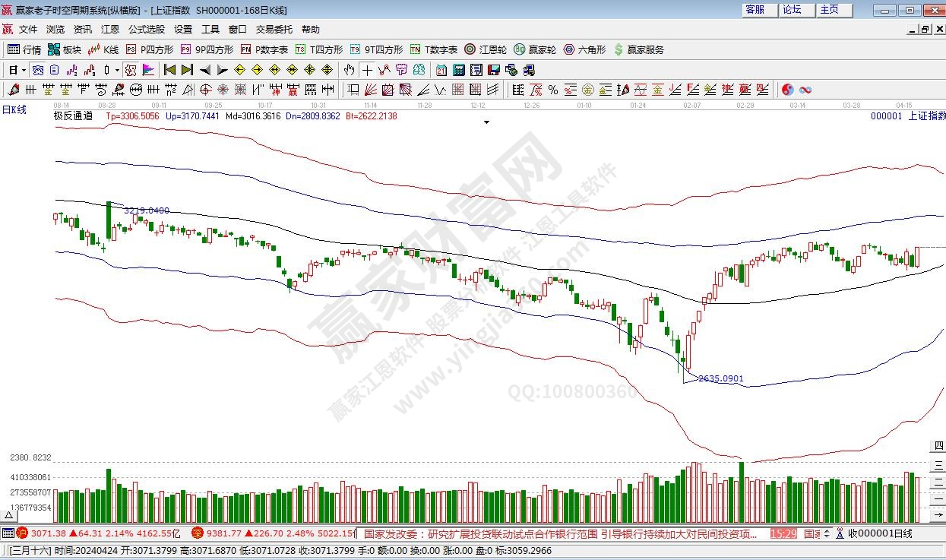This screenshot has width=946, height=560.
Task: Click the 客服 button in title bar
Action: pos(755,10)
